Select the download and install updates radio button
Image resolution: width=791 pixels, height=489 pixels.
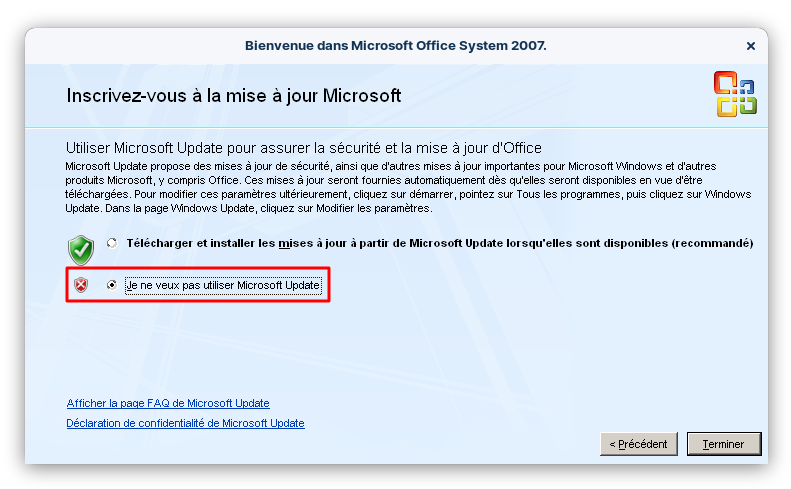(112, 243)
